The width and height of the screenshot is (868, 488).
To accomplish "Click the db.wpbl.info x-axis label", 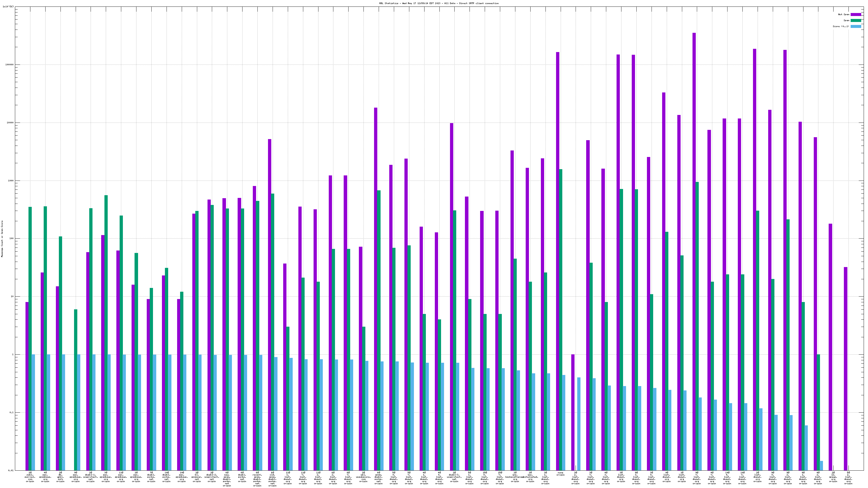I will [60, 477].
